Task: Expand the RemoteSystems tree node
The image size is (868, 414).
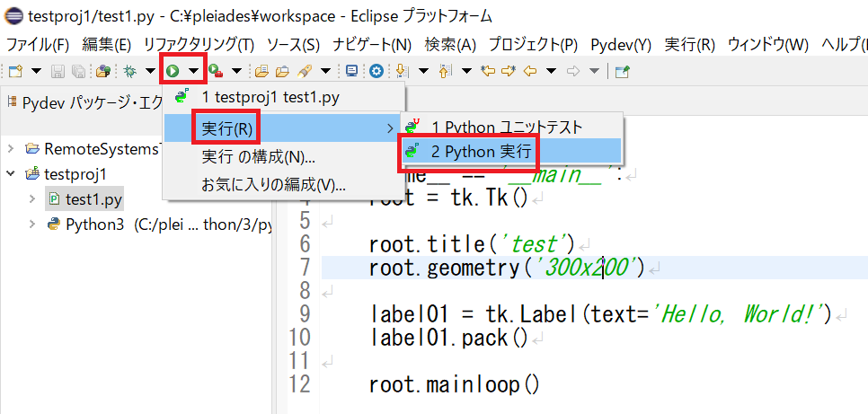Action: click(11, 148)
